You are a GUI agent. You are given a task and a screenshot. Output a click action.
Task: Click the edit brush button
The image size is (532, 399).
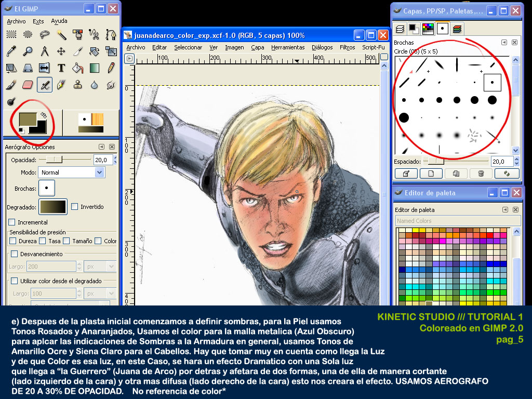click(406, 174)
